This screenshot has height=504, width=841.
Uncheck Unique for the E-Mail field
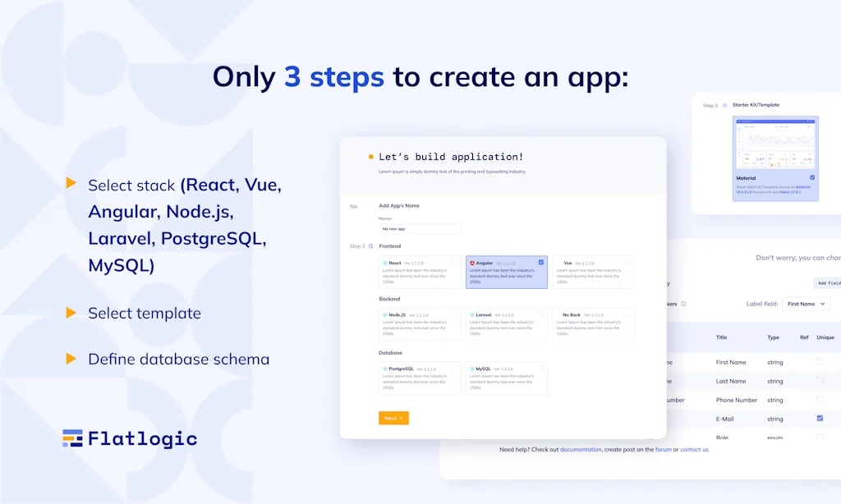pos(820,419)
